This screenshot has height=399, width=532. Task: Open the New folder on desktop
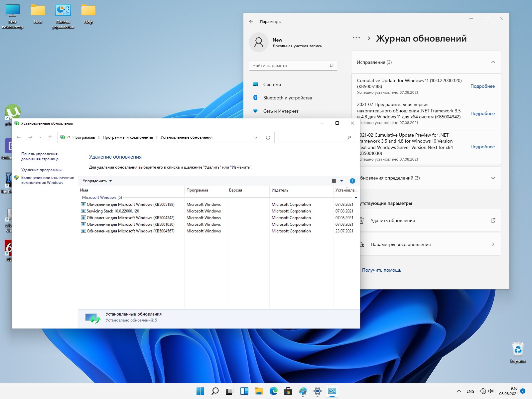pyautogui.click(x=38, y=15)
